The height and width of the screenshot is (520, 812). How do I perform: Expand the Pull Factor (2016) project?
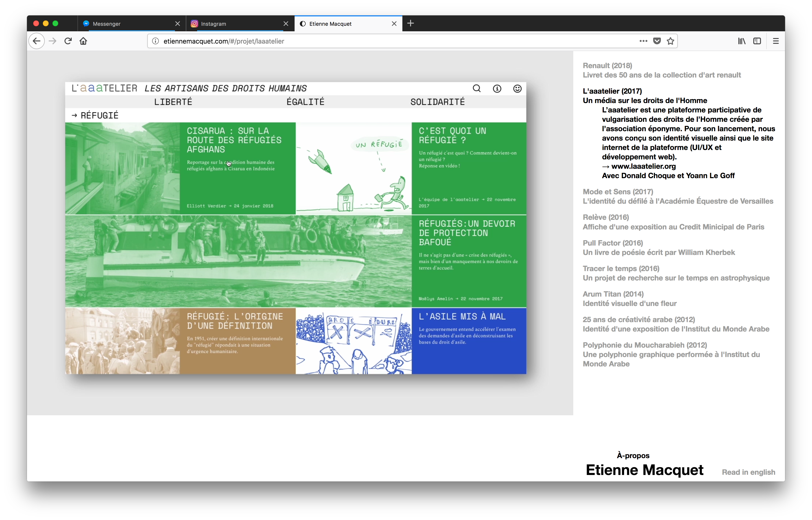[612, 243]
